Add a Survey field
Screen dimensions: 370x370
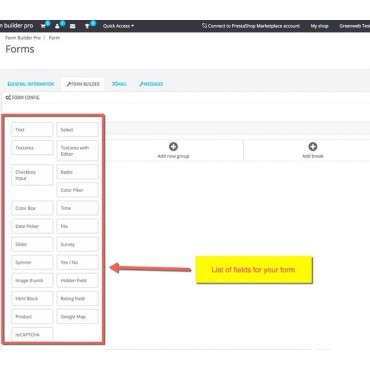tap(77, 244)
